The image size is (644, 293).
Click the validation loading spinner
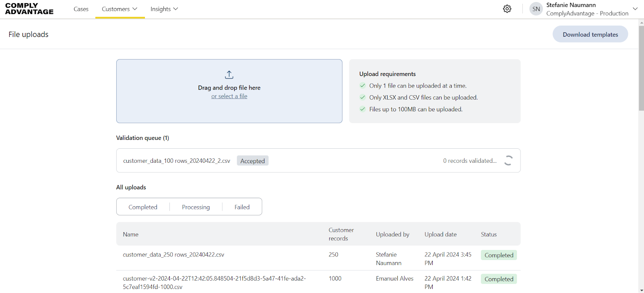click(x=508, y=161)
